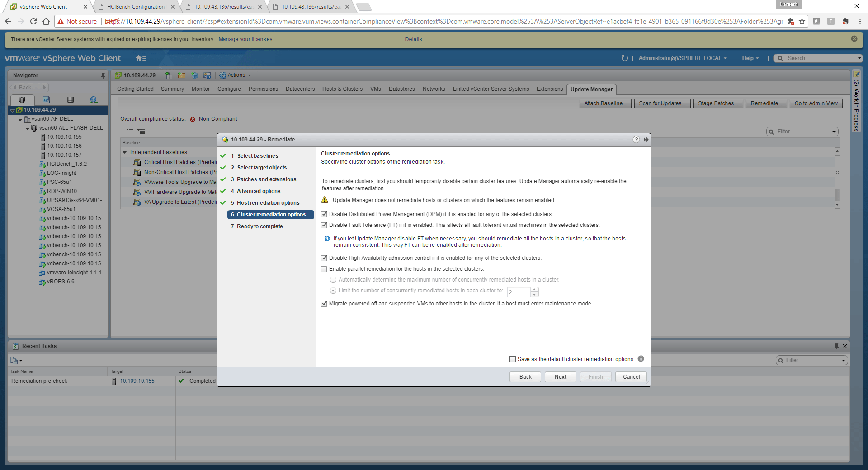Check Save as default cluster remediation options
The height and width of the screenshot is (470, 868).
[513, 359]
